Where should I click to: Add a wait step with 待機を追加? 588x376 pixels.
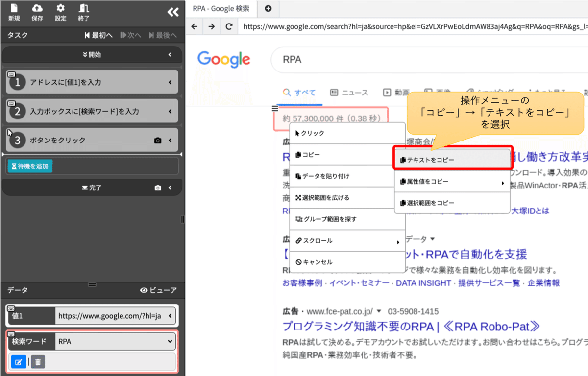click(29, 166)
